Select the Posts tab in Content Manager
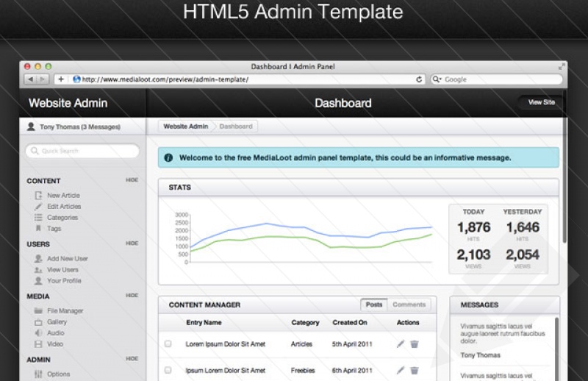This screenshot has width=588, height=381. click(x=374, y=305)
